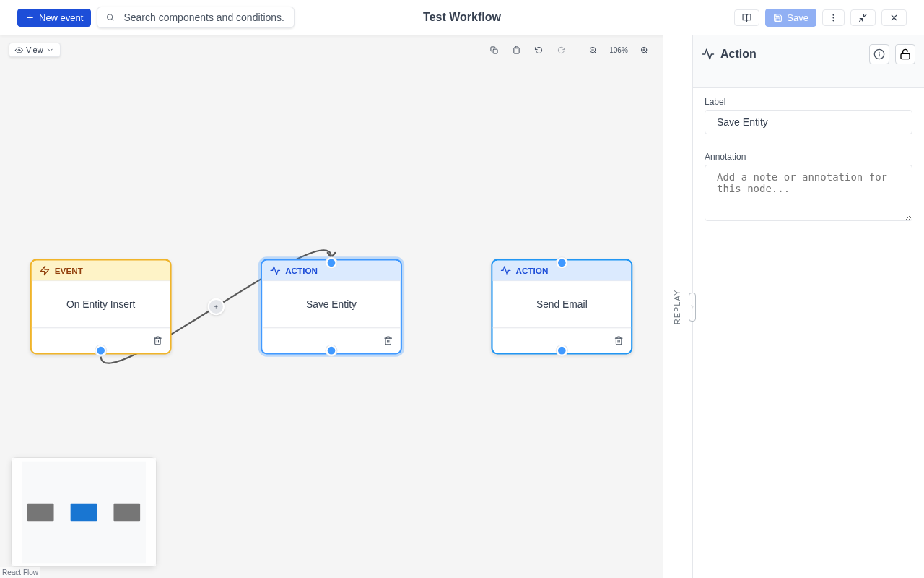
Task: Redo the last workflow change
Action: pos(562,50)
